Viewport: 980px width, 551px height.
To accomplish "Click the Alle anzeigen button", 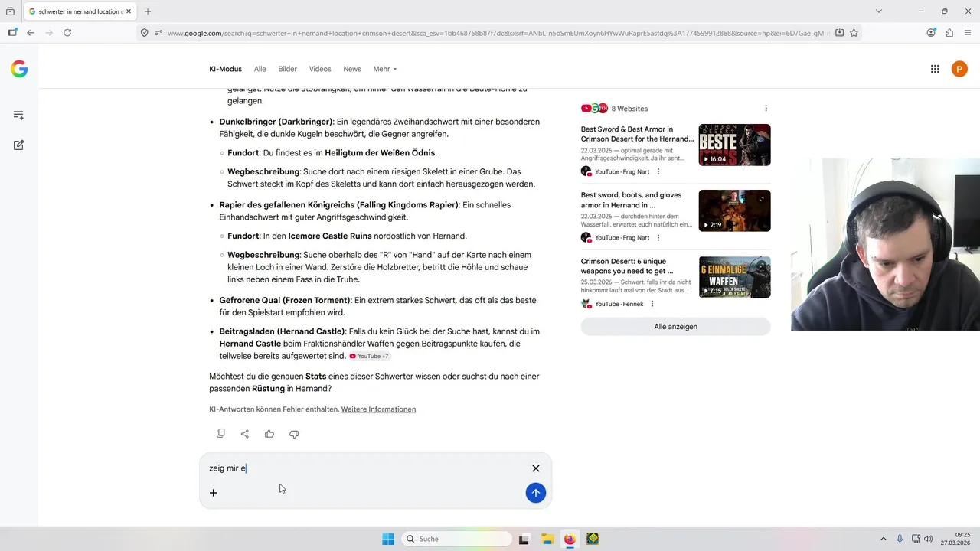I will (675, 327).
